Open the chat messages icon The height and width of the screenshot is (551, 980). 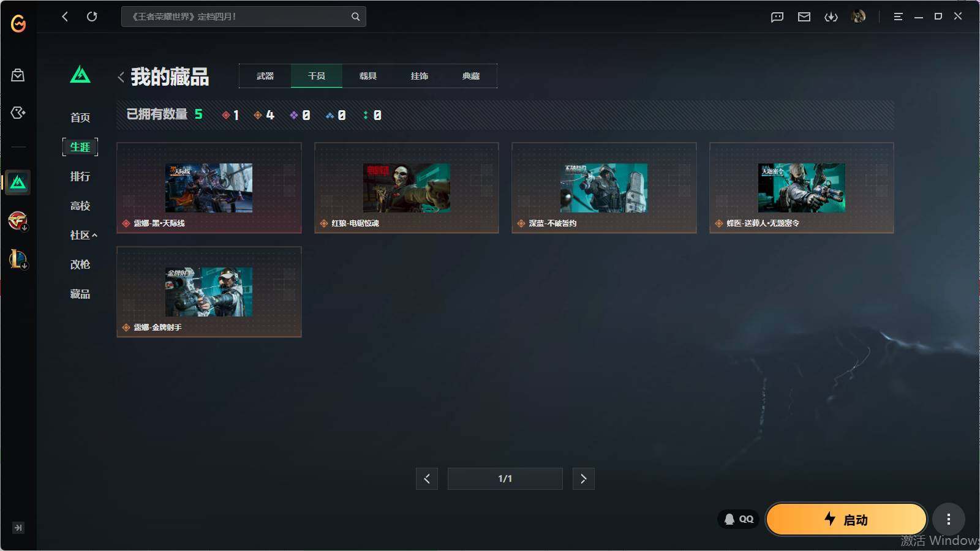tap(777, 17)
